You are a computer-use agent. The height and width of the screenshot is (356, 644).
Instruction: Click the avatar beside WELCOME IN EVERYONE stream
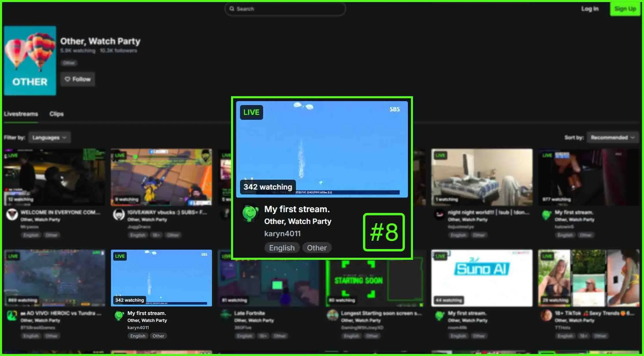click(12, 215)
